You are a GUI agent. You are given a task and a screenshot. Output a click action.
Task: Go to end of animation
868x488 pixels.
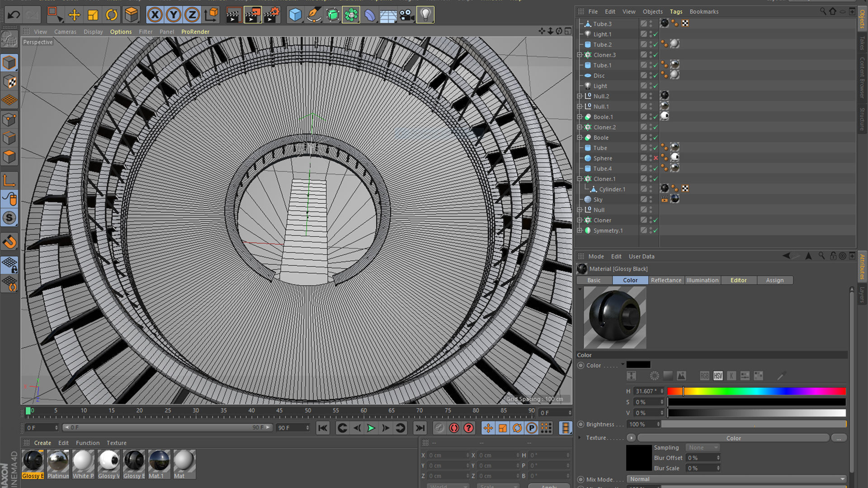tap(420, 428)
